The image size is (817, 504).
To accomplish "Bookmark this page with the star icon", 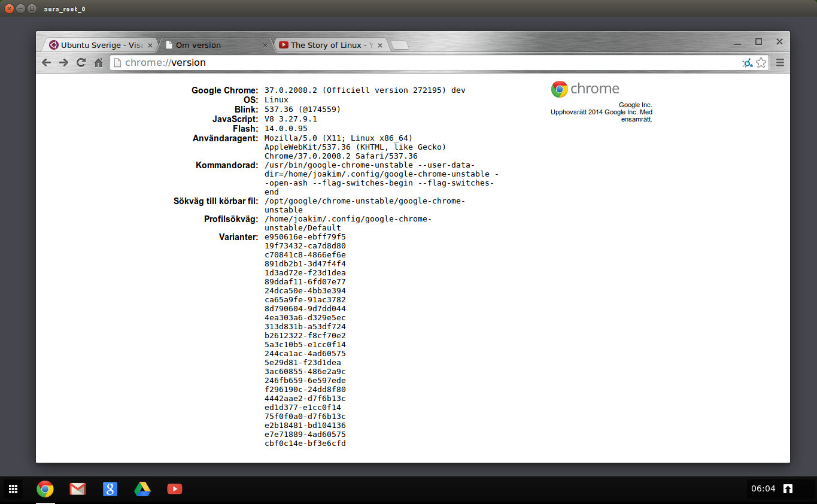I will point(761,62).
